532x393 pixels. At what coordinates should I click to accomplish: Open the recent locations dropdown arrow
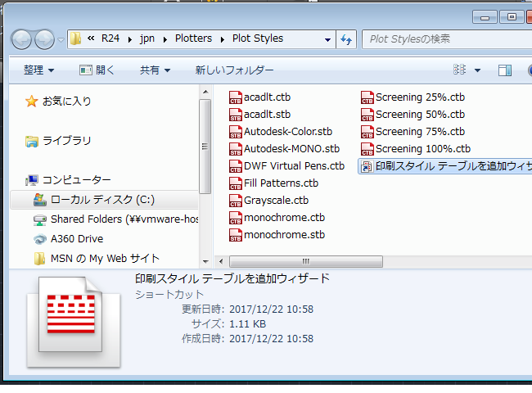coord(61,40)
